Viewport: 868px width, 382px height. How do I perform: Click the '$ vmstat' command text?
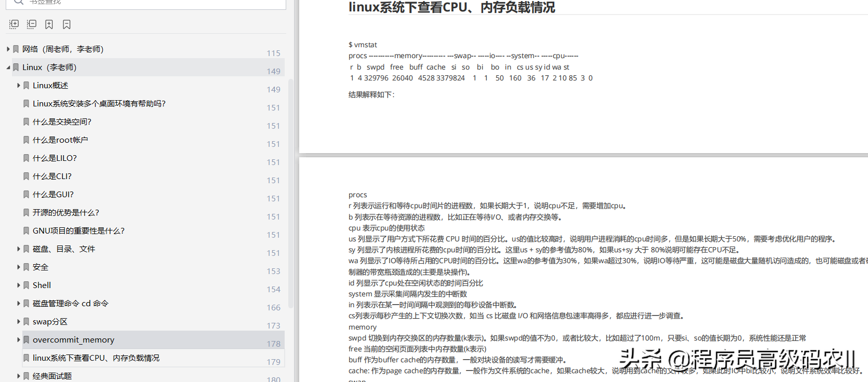click(363, 45)
